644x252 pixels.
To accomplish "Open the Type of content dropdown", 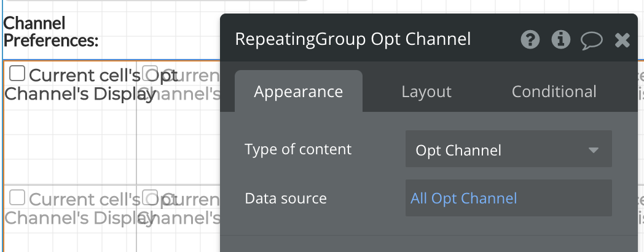I will pyautogui.click(x=508, y=149).
